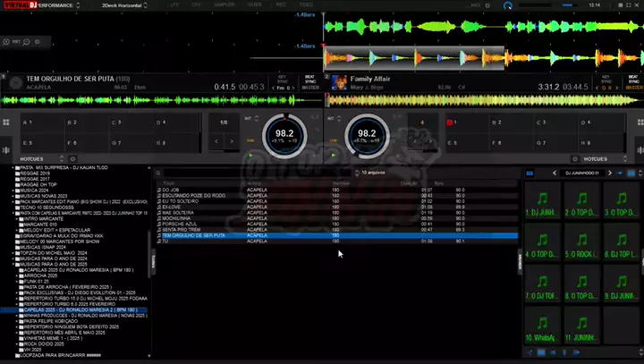644x364 pixels.
Task: Click the VirtualDJ logo
Action: (x=20, y=5)
